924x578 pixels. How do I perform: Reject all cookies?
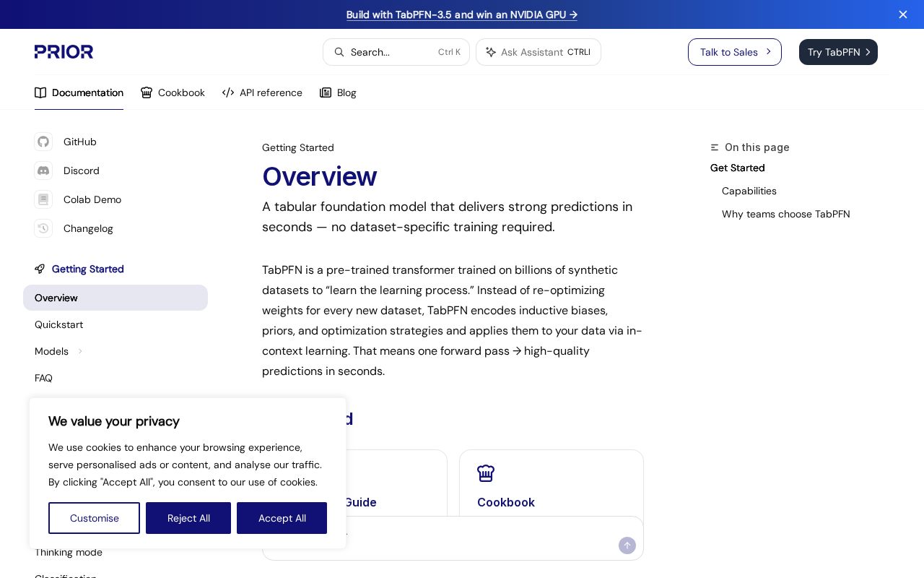(x=188, y=518)
